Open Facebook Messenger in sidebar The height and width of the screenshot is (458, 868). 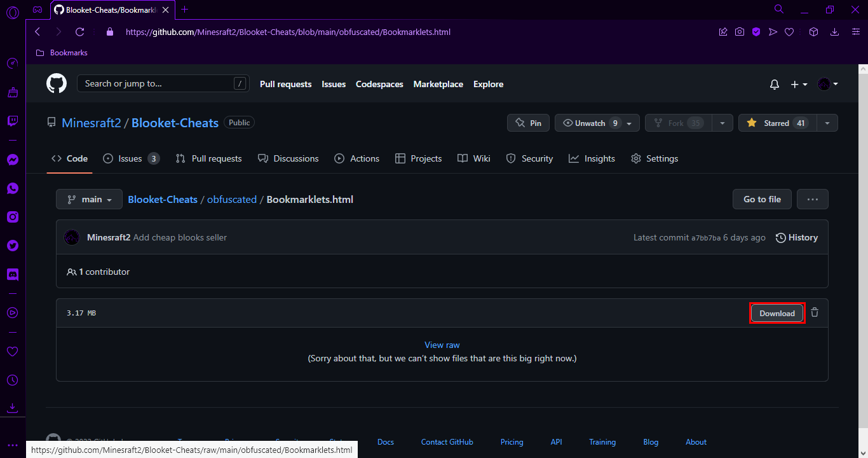click(13, 160)
